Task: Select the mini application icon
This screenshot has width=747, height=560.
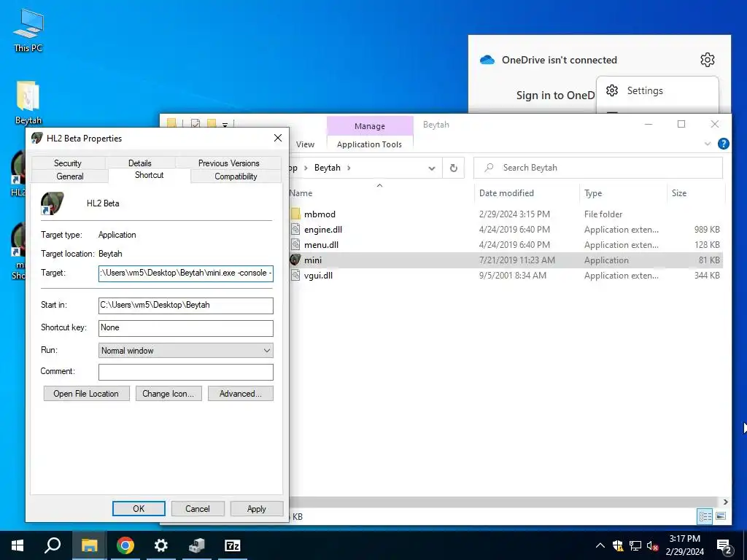Action: [x=295, y=260]
